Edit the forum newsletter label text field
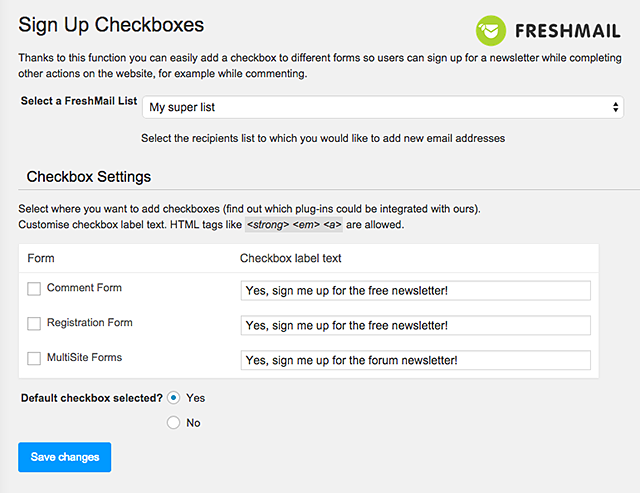The height and width of the screenshot is (493, 640). (x=416, y=360)
